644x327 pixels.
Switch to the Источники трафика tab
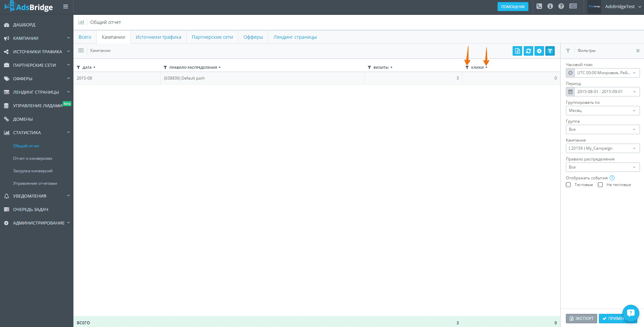158,37
